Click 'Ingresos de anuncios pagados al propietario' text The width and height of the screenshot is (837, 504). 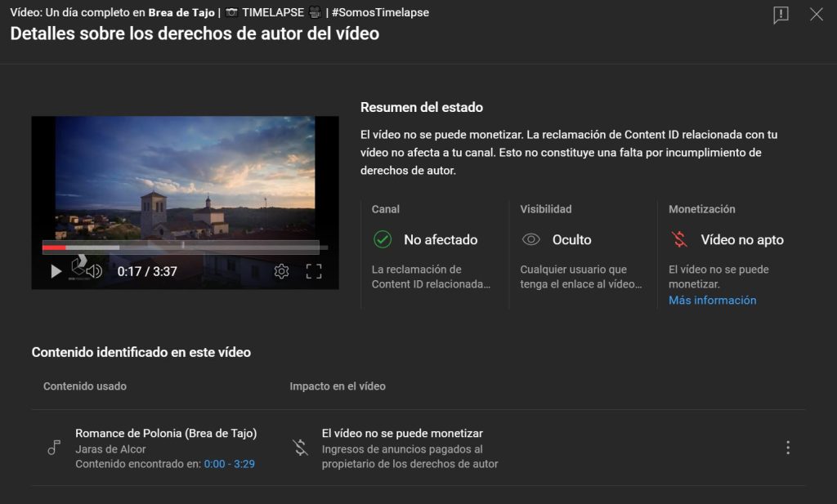pyautogui.click(x=410, y=457)
